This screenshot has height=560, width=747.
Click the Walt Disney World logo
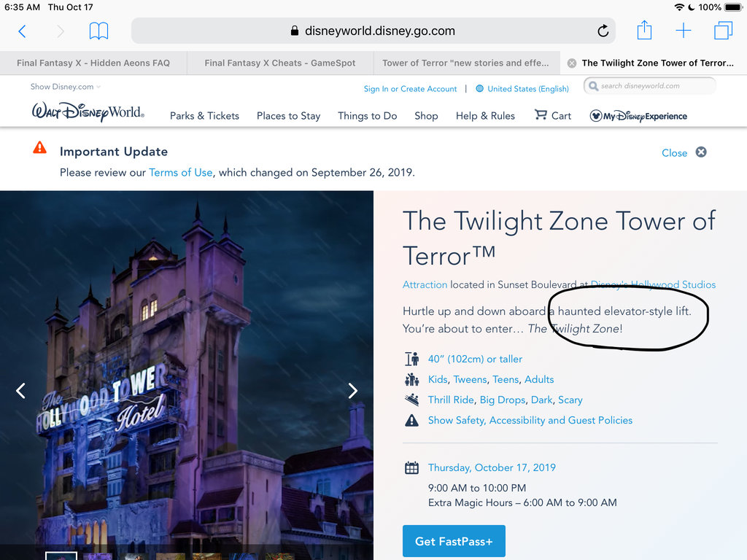click(88, 112)
